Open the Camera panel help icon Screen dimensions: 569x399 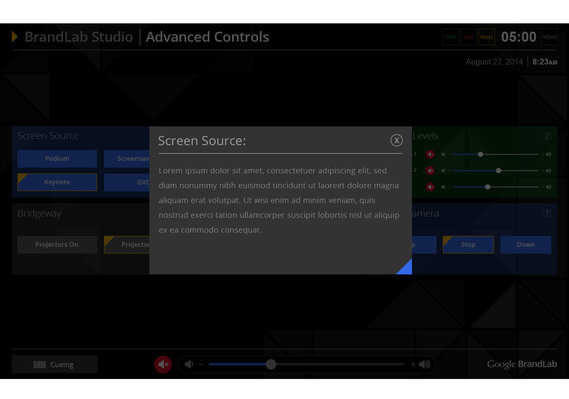click(547, 213)
